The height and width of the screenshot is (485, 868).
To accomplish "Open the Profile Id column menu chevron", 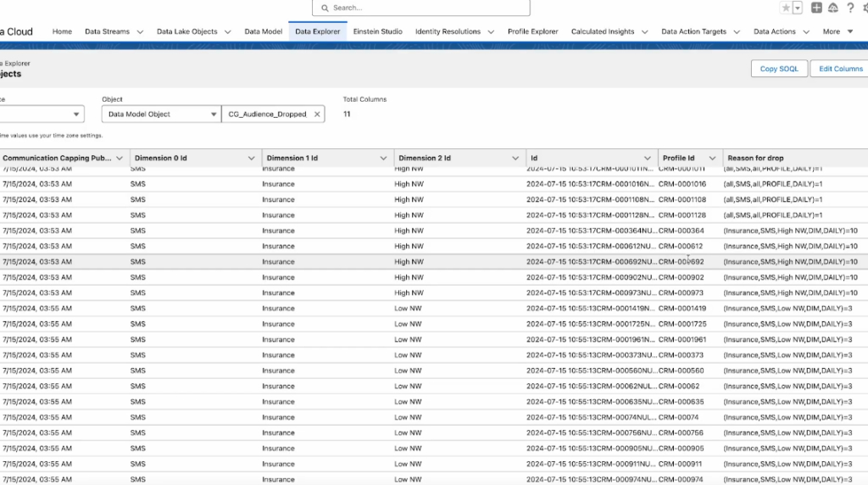I will click(712, 159).
